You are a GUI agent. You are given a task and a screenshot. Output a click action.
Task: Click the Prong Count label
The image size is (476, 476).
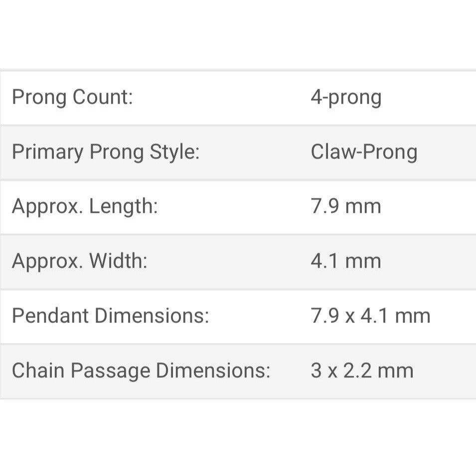pyautogui.click(x=72, y=97)
